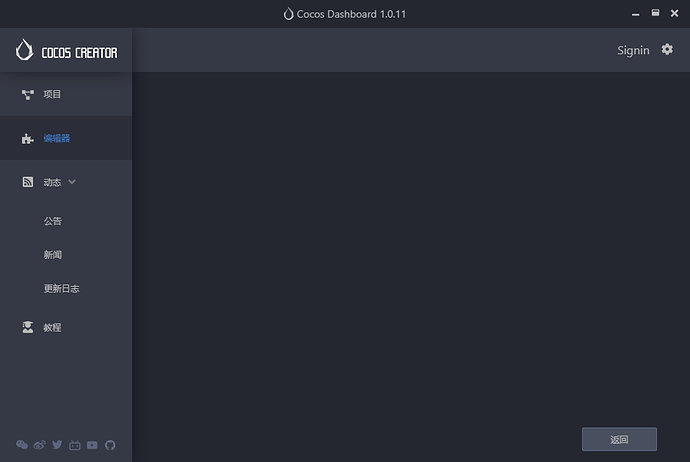
Task: Close the Cocos Dashboard window
Action: tap(674, 13)
